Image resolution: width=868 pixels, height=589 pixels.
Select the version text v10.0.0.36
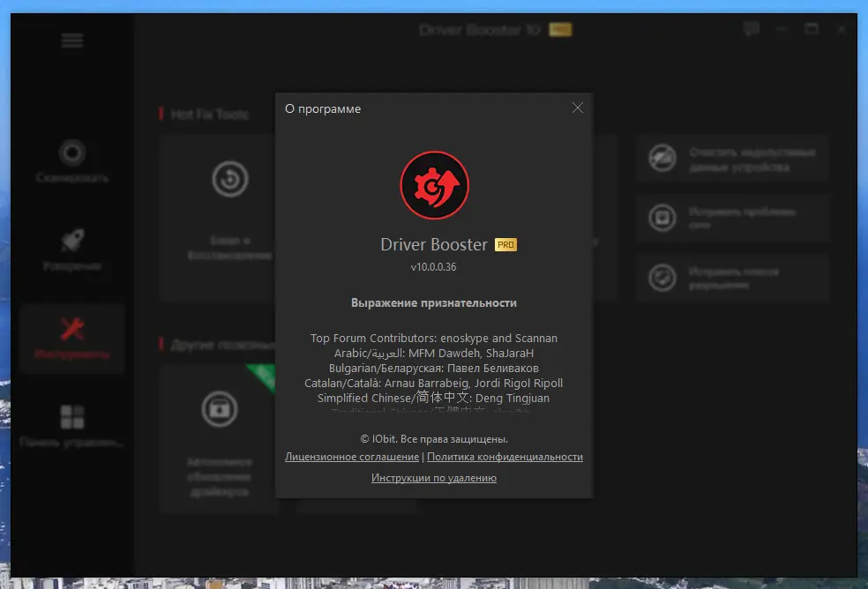tap(433, 267)
